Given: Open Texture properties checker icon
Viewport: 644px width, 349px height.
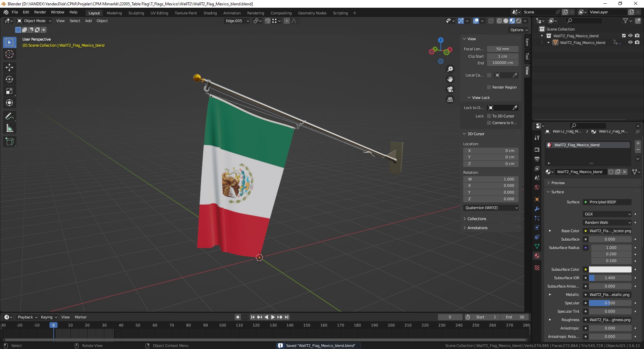Looking at the screenshot, I should pyautogui.click(x=537, y=268).
